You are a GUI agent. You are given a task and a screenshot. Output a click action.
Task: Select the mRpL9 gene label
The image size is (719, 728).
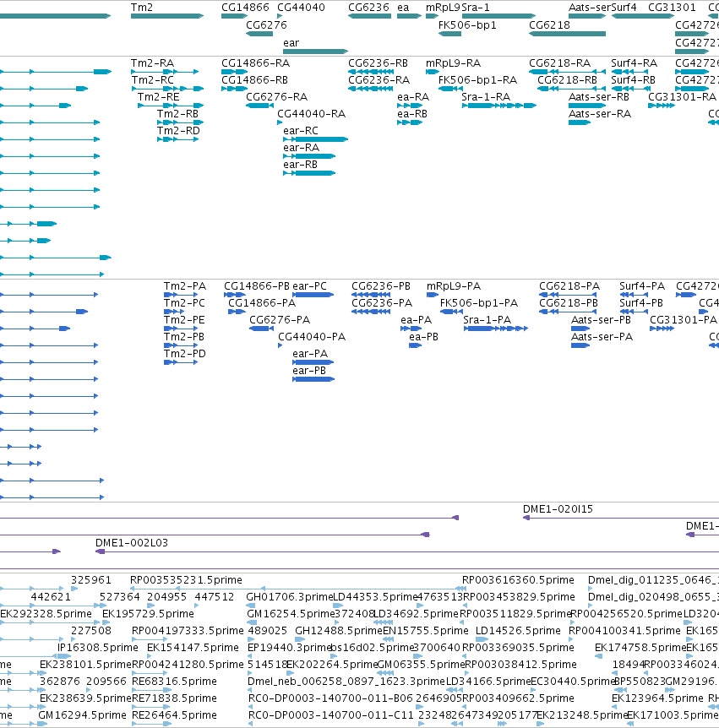[443, 8]
